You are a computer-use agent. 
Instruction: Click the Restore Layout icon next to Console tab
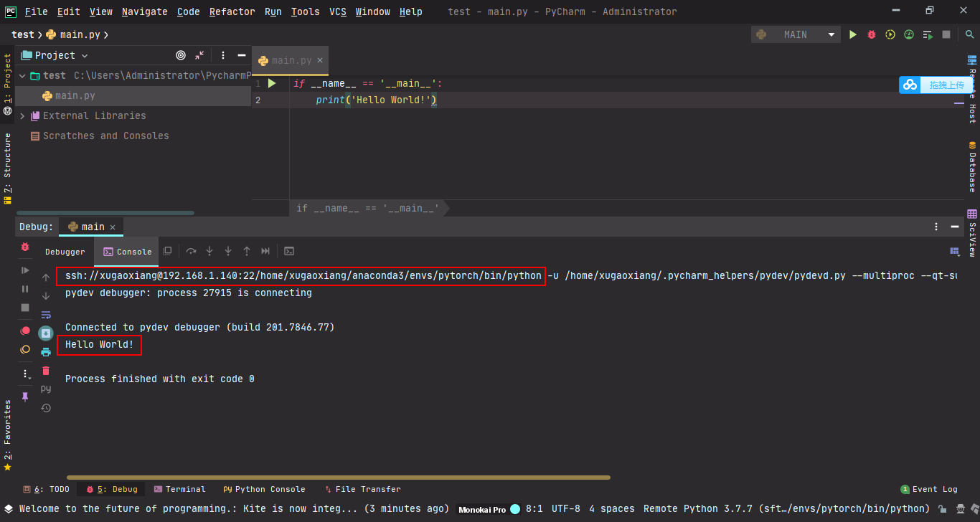tap(167, 251)
